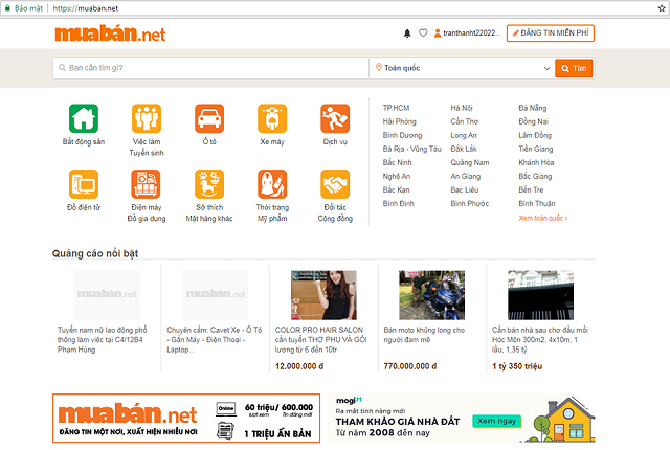Click the Xem ngay button on mogi banner
This screenshot has width=670, height=450.
[x=497, y=421]
